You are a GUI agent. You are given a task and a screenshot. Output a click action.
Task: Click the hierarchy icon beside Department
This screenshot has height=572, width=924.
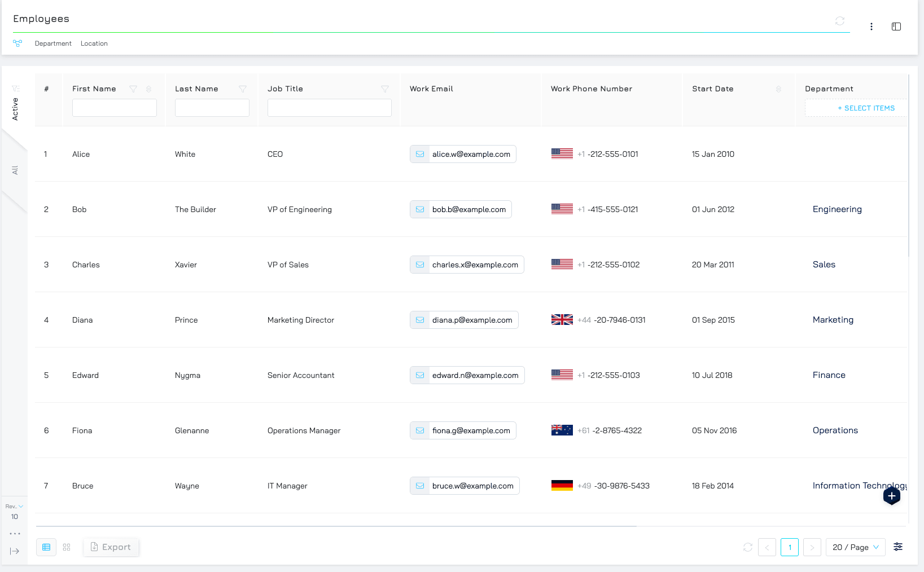pos(17,43)
